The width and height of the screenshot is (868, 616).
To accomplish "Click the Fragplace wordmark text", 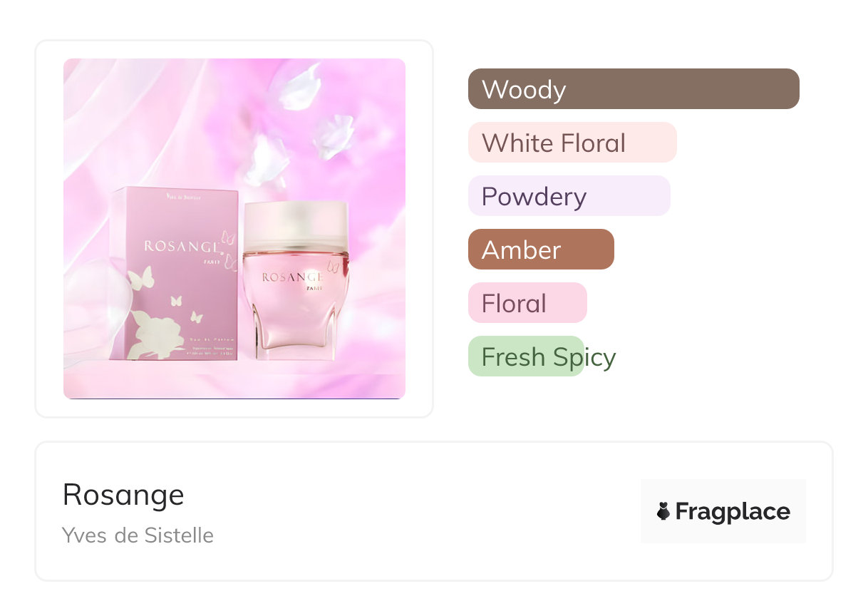I will coord(733,512).
